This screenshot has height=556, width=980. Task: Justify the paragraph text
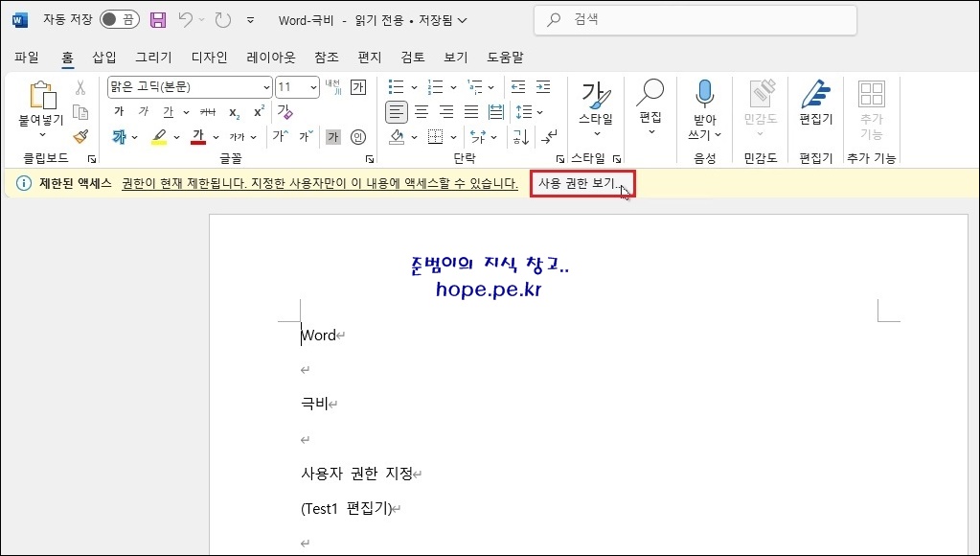(x=471, y=112)
